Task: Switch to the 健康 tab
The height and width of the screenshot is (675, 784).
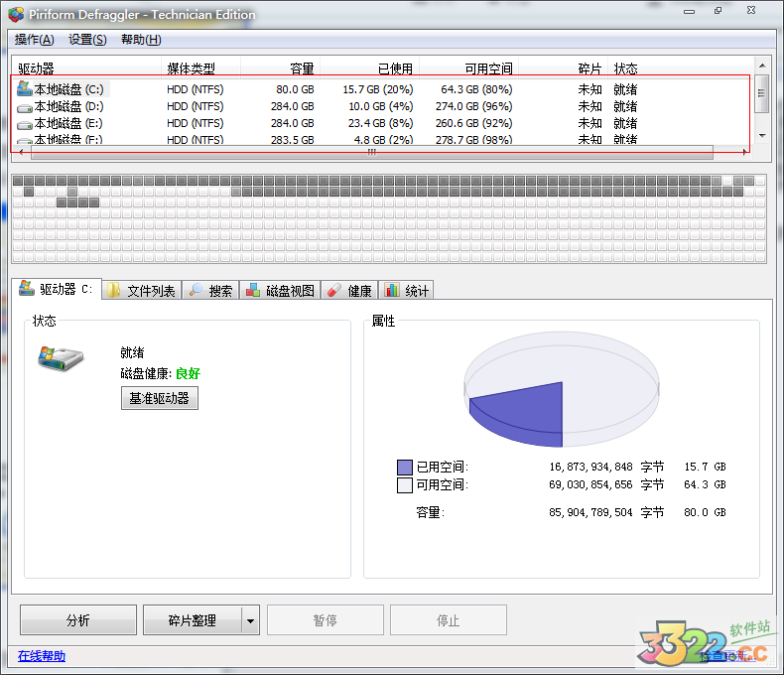Action: pyautogui.click(x=349, y=291)
